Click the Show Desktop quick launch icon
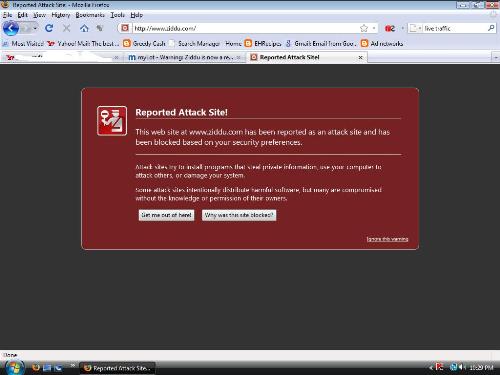The width and height of the screenshot is (500, 375). click(x=47, y=368)
